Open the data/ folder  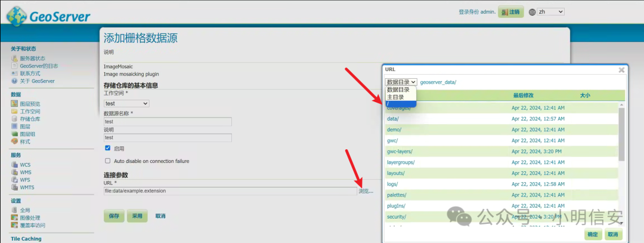tap(393, 119)
